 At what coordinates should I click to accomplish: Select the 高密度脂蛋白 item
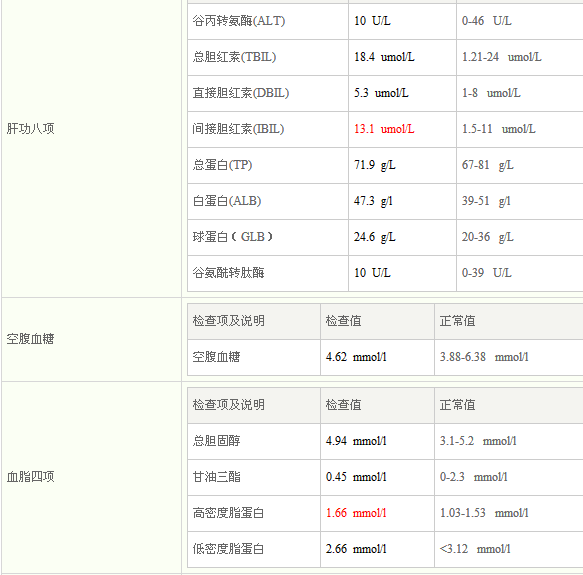[228, 513]
